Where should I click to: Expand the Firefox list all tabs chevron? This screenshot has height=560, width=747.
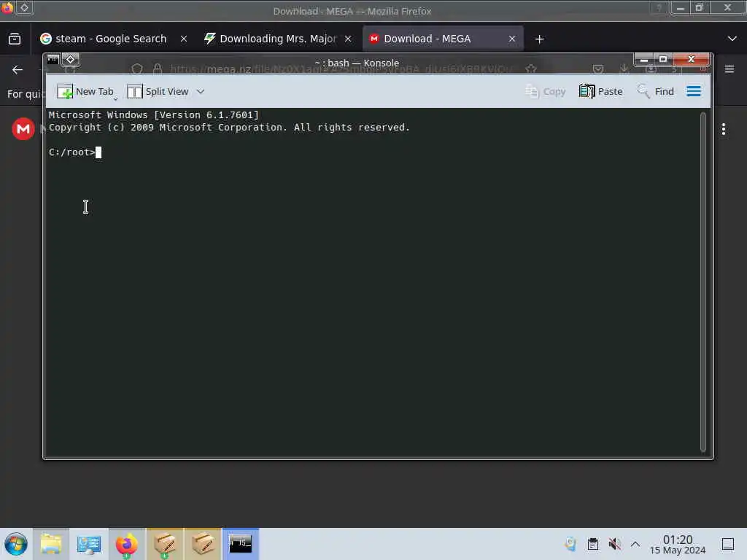pos(732,39)
